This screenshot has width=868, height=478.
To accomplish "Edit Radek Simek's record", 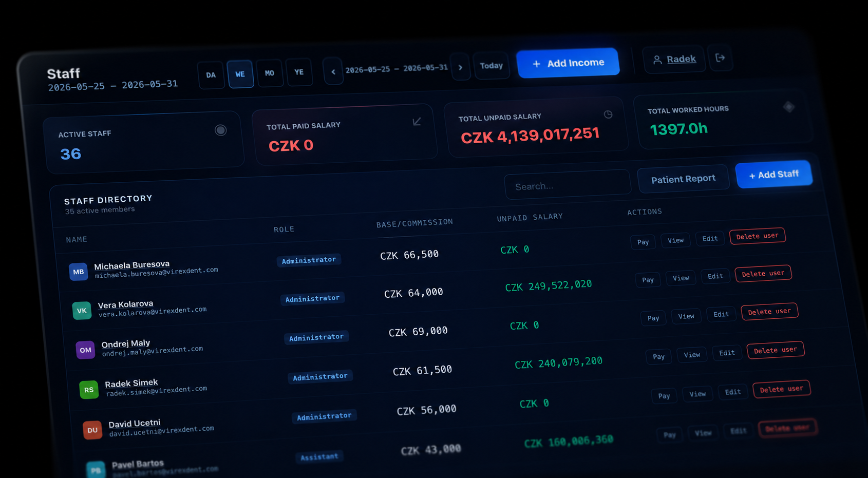I will pyautogui.click(x=727, y=353).
